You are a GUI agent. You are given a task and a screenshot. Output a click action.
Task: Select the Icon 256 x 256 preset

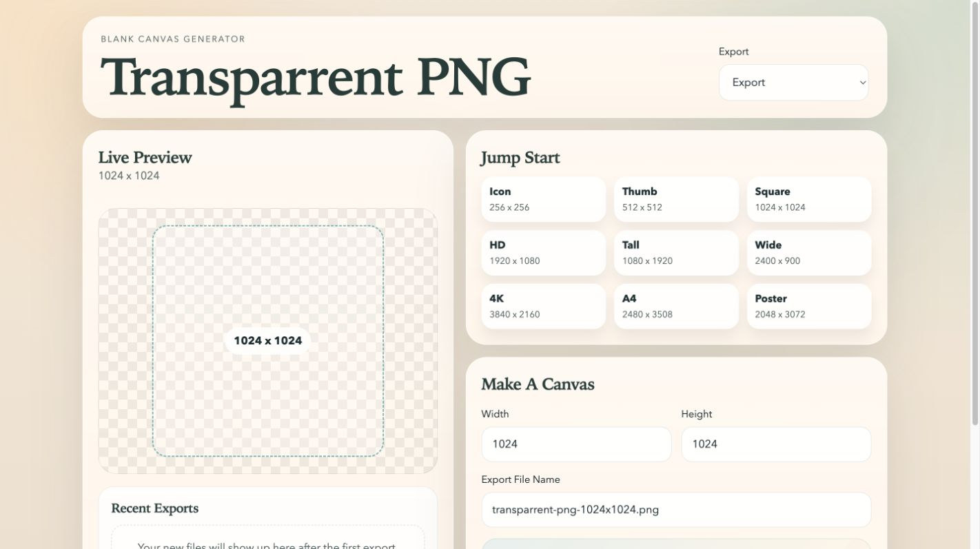click(x=544, y=199)
